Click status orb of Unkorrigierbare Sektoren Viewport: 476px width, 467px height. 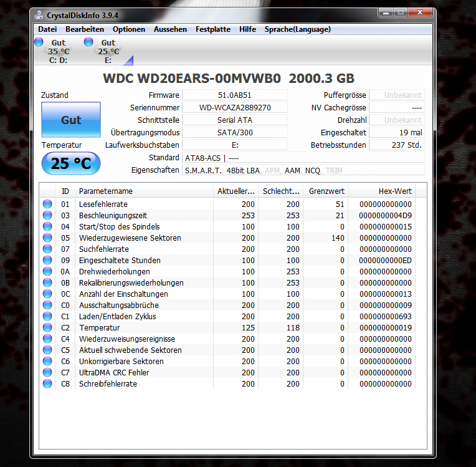pos(47,361)
